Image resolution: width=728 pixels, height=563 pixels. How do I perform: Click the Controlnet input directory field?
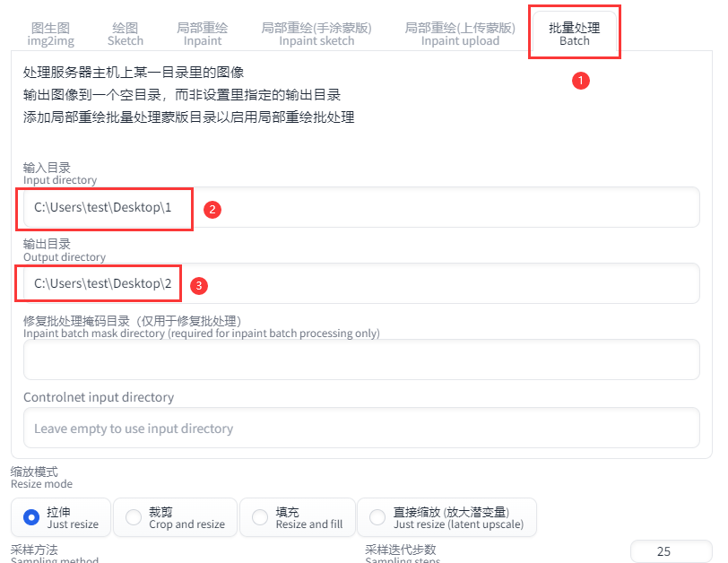click(x=361, y=428)
